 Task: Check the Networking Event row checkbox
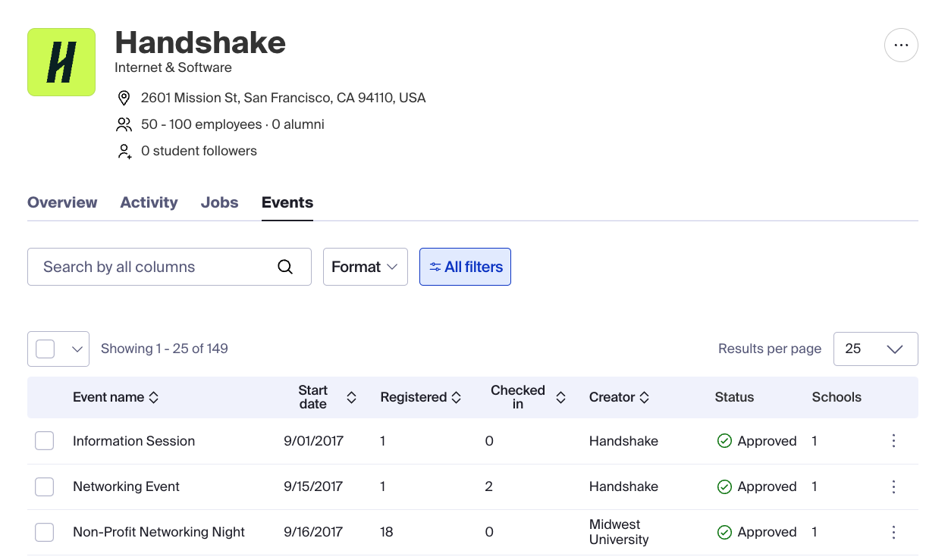coord(45,486)
